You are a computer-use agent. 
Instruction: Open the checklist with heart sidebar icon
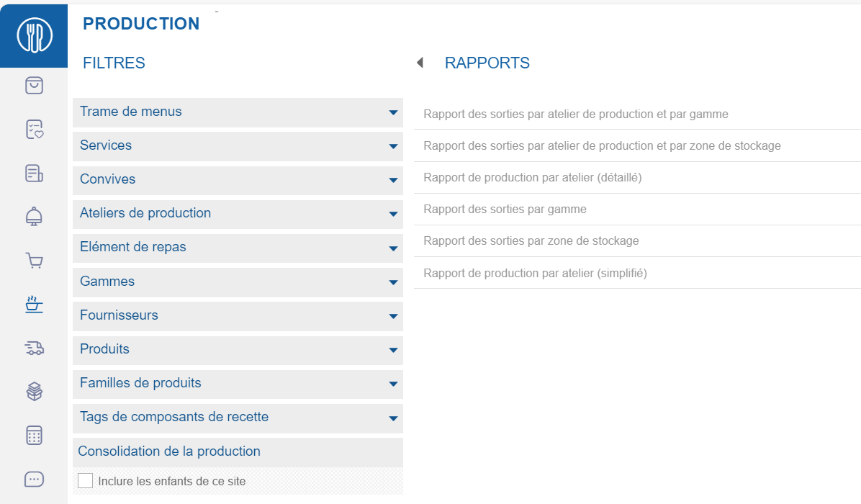(34, 129)
